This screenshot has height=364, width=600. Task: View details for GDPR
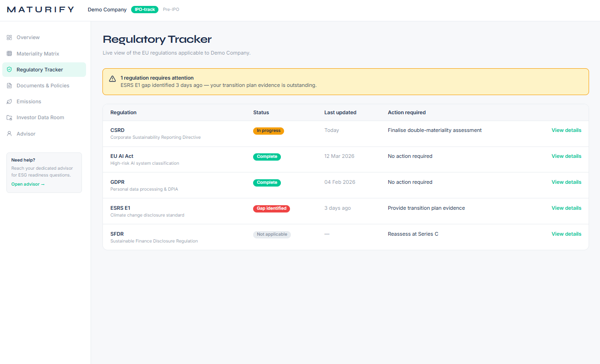click(566, 182)
